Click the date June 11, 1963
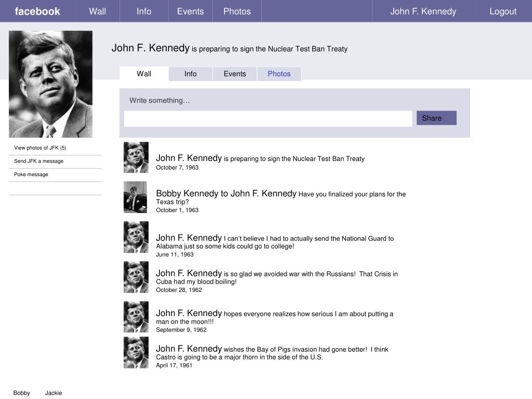Viewport: 532px width, 399px height. click(x=175, y=255)
